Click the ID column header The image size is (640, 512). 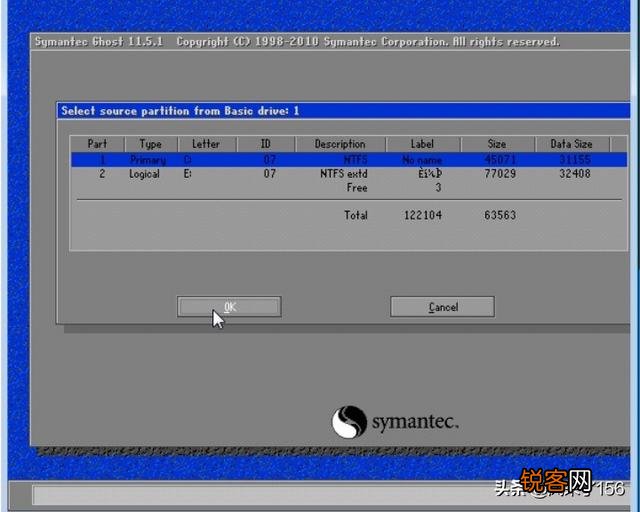(266, 144)
